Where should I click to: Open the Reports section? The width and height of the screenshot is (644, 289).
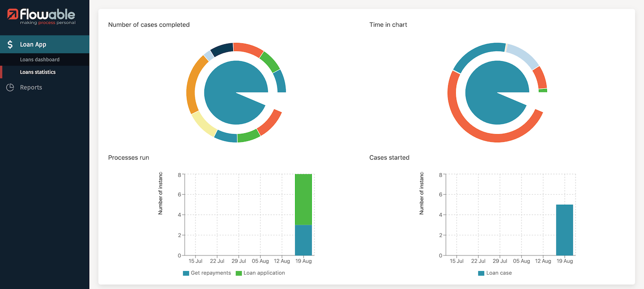point(31,87)
